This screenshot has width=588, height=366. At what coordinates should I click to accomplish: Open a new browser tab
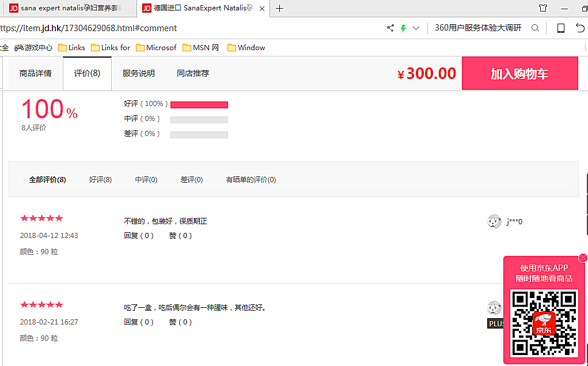(x=280, y=8)
